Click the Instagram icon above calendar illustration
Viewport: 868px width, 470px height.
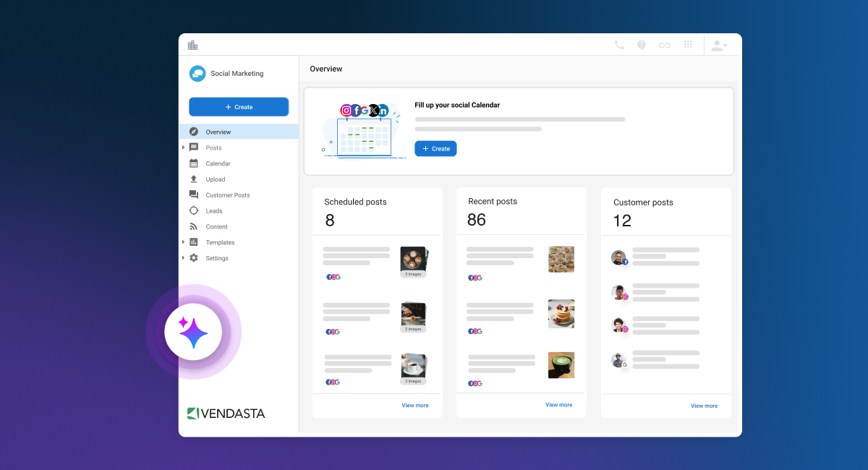point(346,111)
